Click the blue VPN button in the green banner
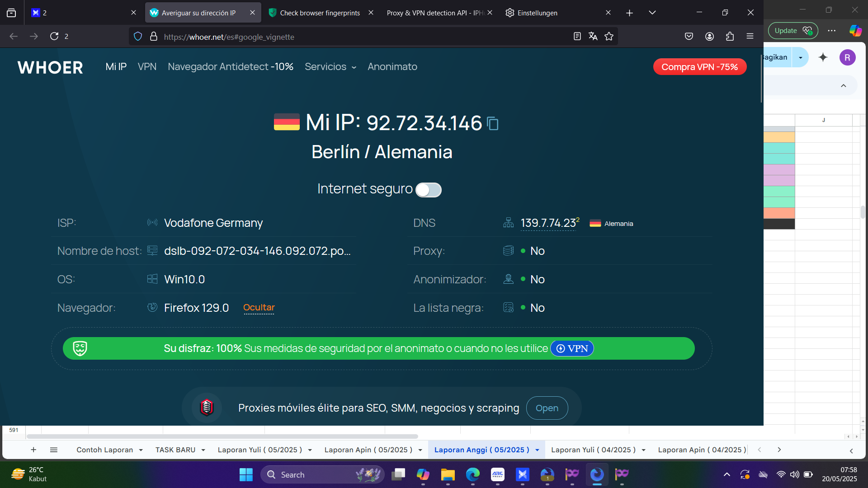Viewport: 868px width, 488px height. (x=572, y=348)
